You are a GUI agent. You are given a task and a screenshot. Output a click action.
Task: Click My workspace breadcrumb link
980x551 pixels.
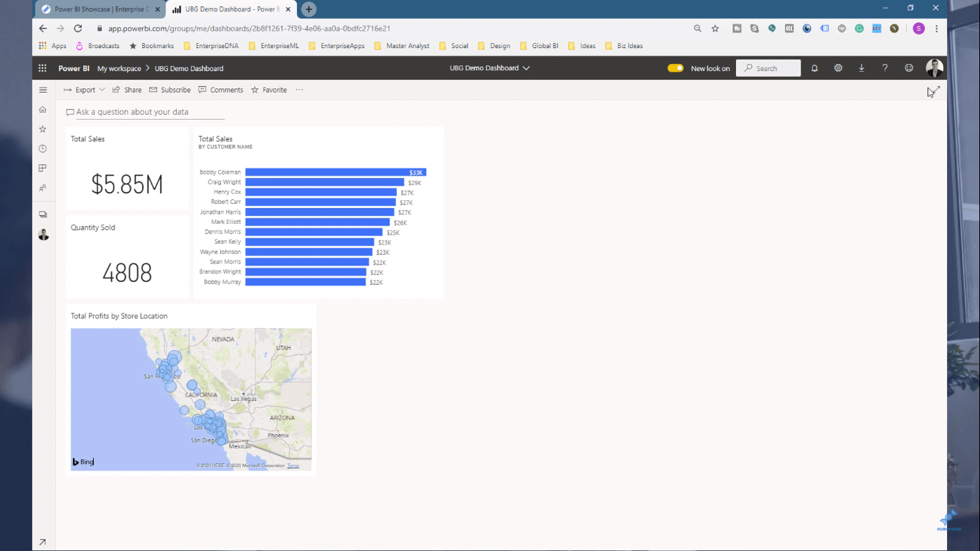coord(119,69)
